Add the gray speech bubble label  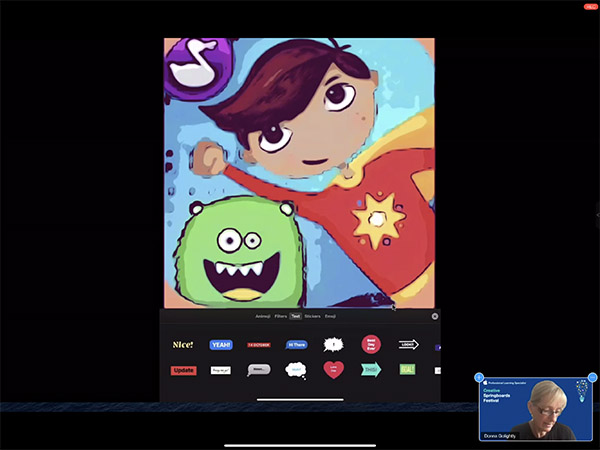(259, 370)
